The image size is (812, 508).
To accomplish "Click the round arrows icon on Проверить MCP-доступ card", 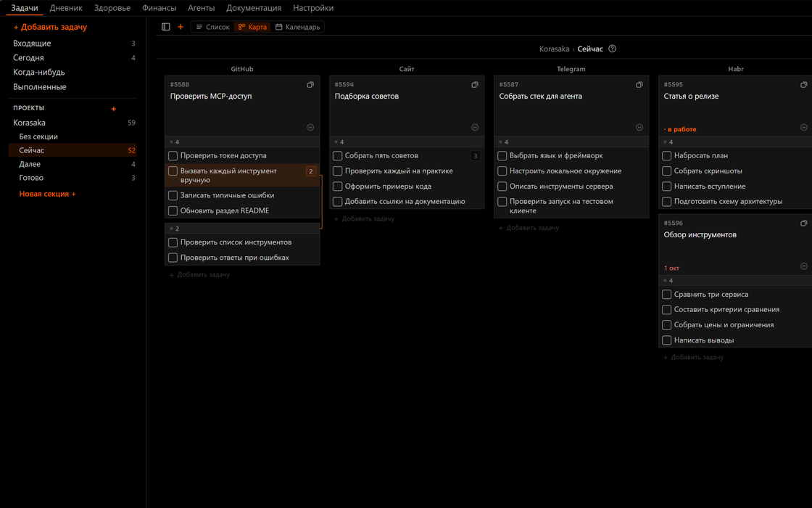I will point(310,128).
